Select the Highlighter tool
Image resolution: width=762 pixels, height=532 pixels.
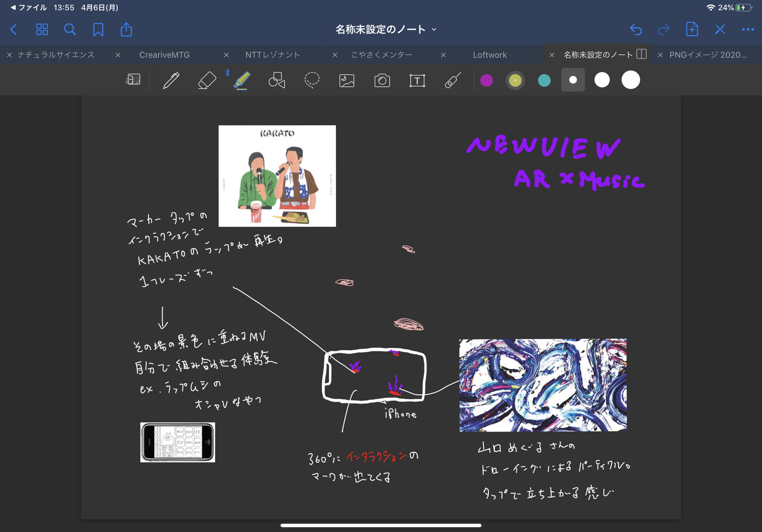coord(242,80)
